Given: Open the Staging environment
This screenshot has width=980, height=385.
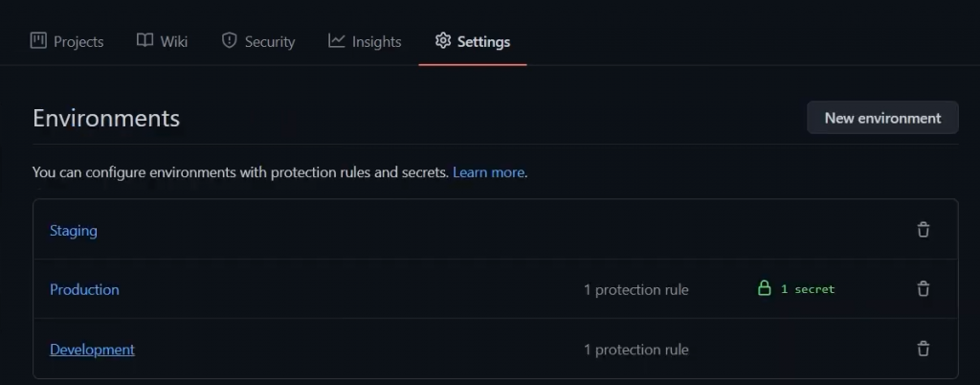Looking at the screenshot, I should [x=74, y=231].
